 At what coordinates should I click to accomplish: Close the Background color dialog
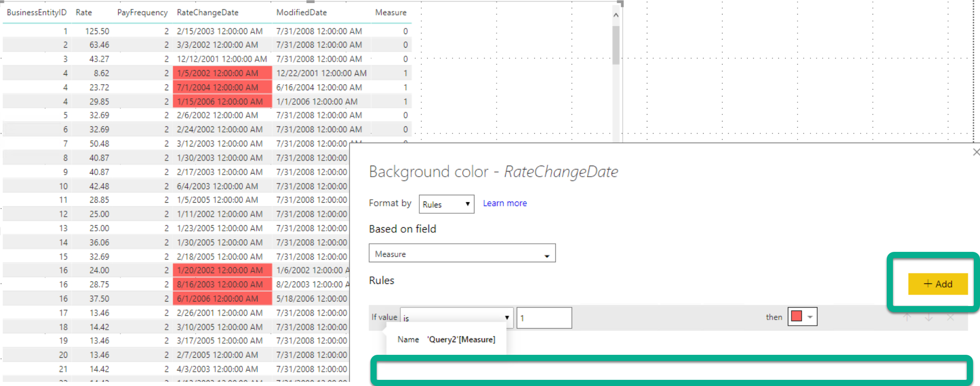point(976,152)
